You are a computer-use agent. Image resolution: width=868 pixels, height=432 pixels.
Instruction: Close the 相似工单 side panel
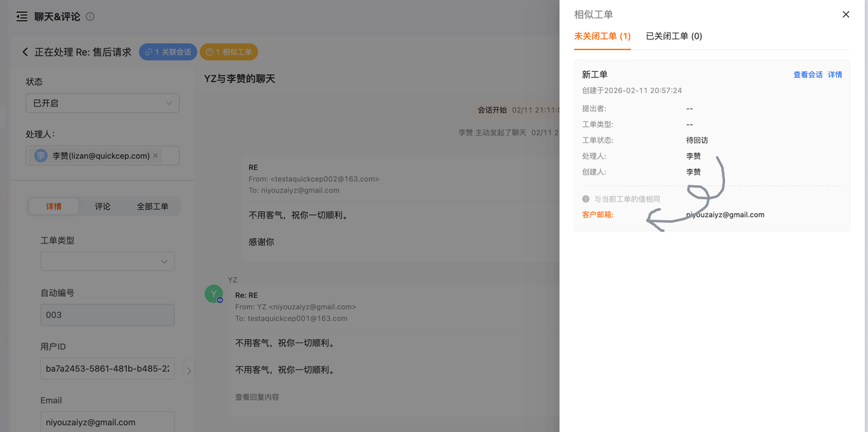(x=846, y=14)
